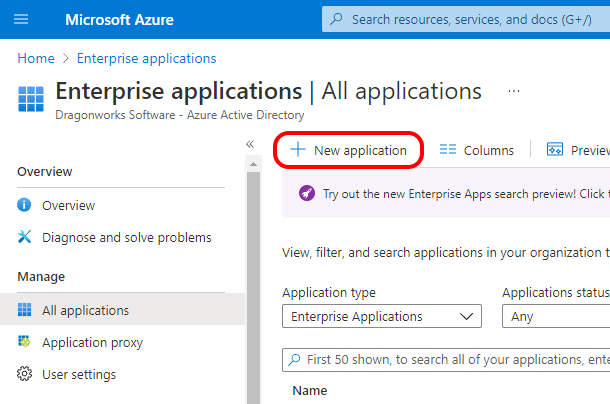610x404 pixels.
Task: Open Enterprise applications breadcrumb link
Action: point(146,58)
